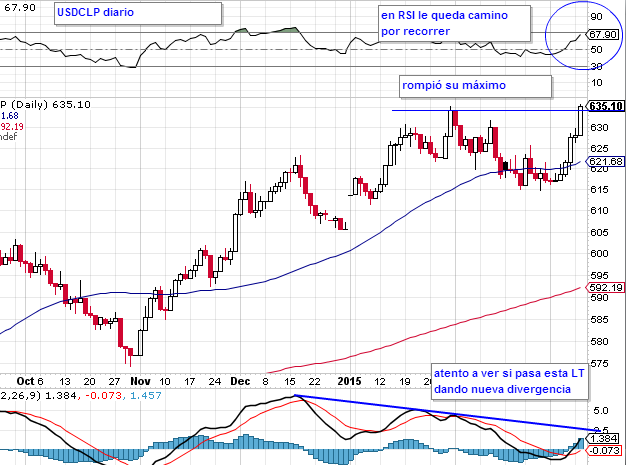
Task: Click the price axis label 600
Action: (x=599, y=254)
